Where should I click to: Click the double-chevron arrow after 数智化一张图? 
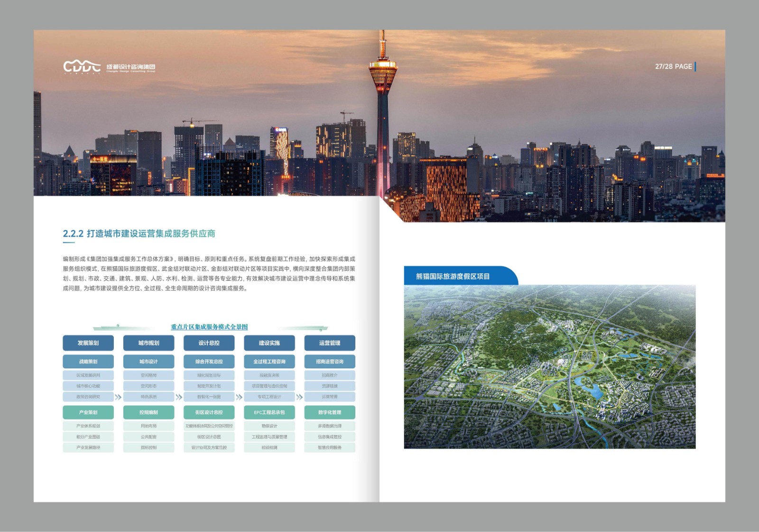[239, 397]
